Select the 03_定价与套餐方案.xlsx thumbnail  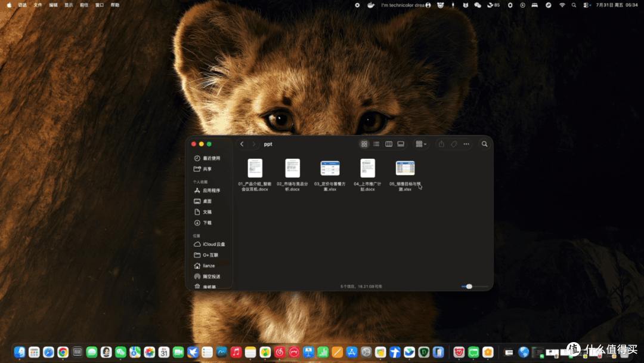click(x=330, y=168)
